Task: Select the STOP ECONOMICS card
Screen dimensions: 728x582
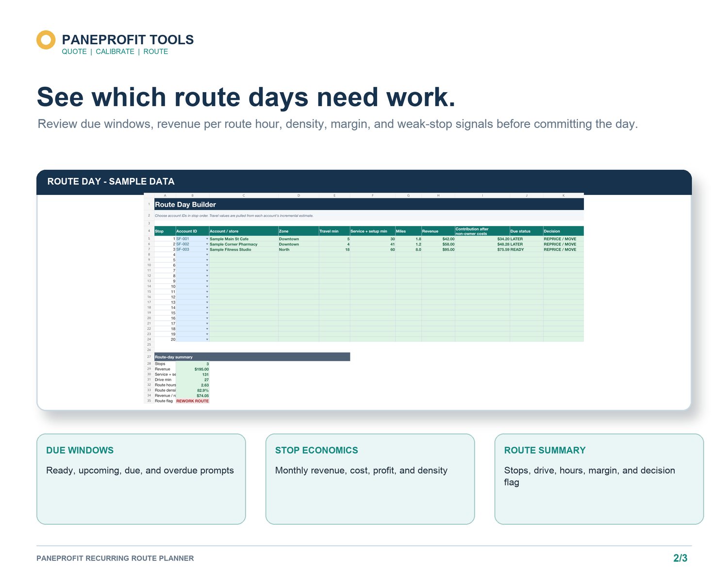Action: (370, 479)
